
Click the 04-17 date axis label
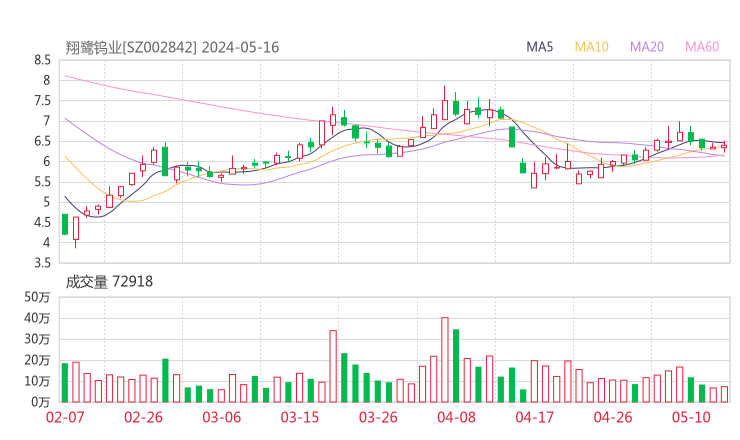(534, 417)
